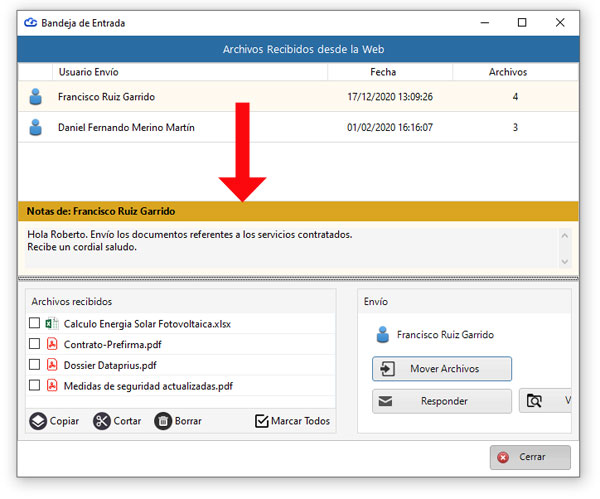Click the Borrar label in the file toolbar
This screenshot has width=600, height=499.
[188, 421]
